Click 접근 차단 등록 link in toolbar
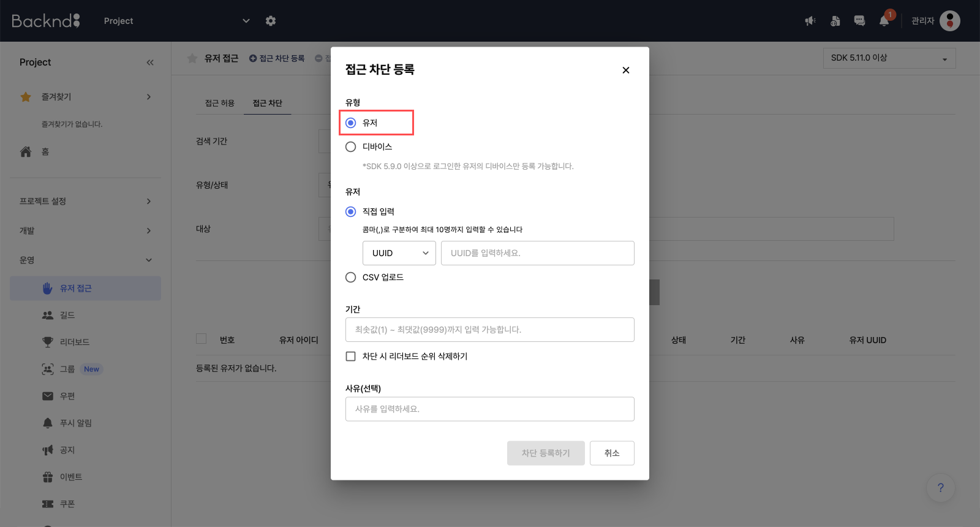The height and width of the screenshot is (527, 980). [277, 58]
